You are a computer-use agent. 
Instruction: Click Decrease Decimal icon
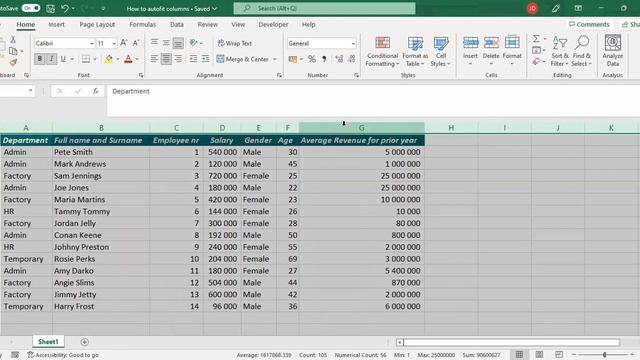352,59
